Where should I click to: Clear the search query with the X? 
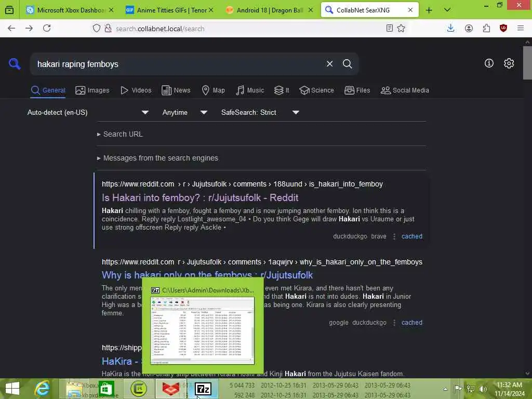coord(329,64)
